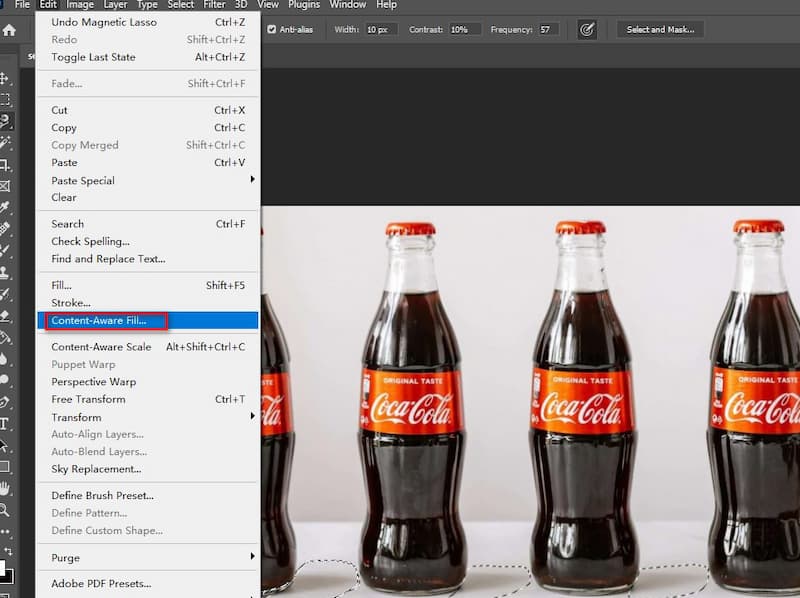Screen dimensions: 800x598
Task: Select the Rectangular Marquee tool
Action: point(5,99)
